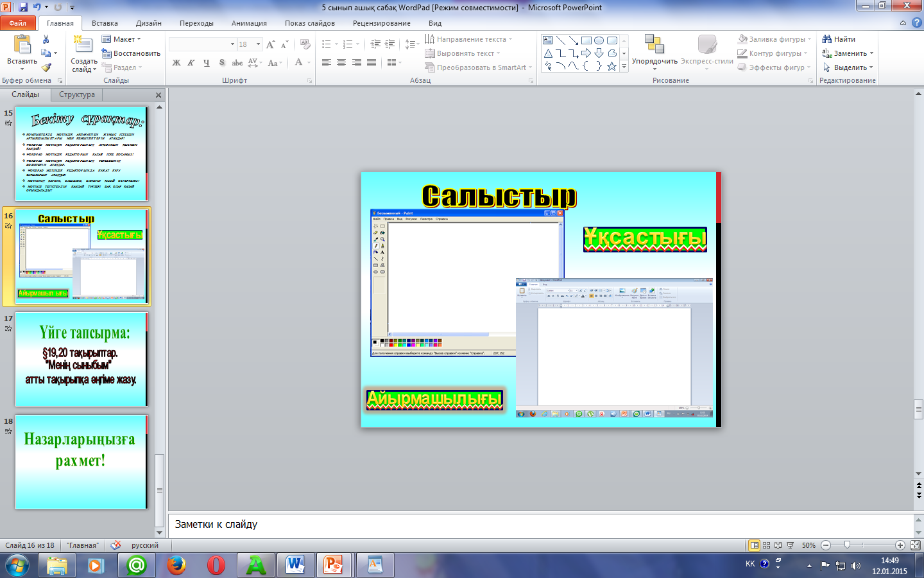Toggle Underline (Ч) formatting
The width and height of the screenshot is (924, 578).
click(206, 63)
